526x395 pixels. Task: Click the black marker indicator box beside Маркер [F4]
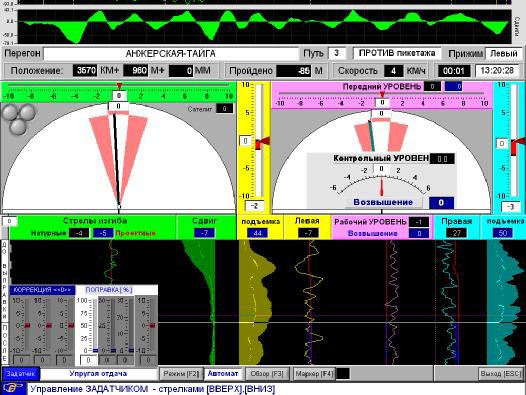click(343, 374)
